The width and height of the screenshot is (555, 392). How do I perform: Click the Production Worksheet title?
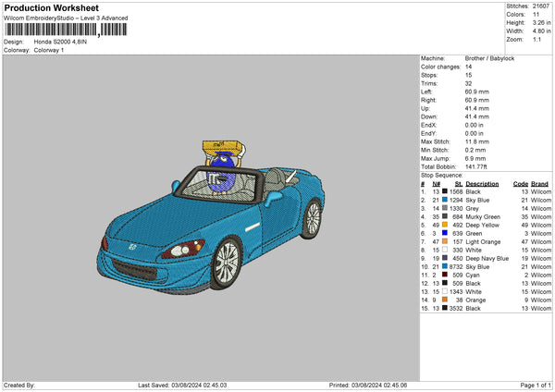(53, 7)
